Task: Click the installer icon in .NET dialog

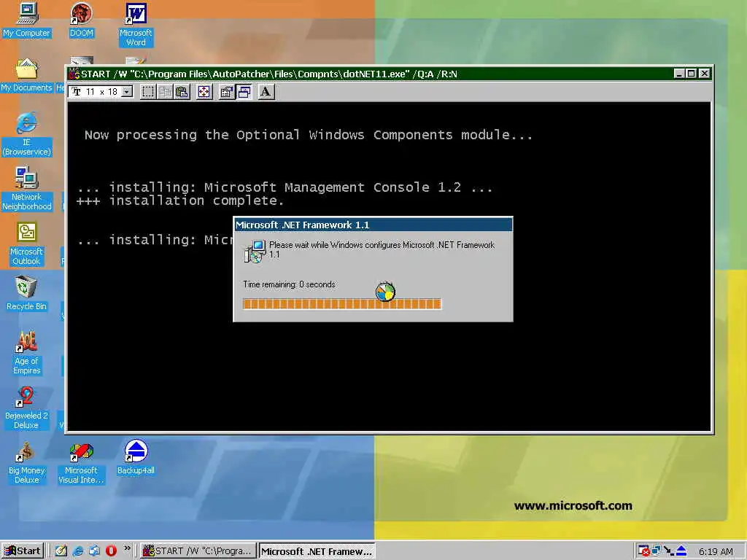Action: [255, 252]
